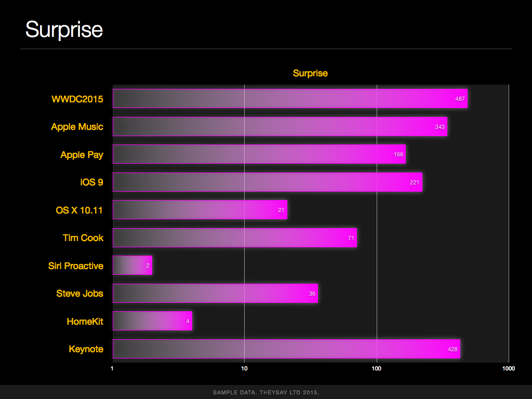This screenshot has height=399, width=532.
Task: Pick the magenta bar for OS X 10.11
Action: (200, 210)
